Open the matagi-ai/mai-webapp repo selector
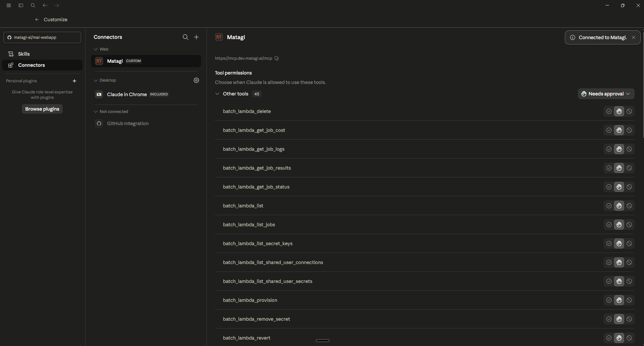This screenshot has width=644, height=346. [x=42, y=37]
